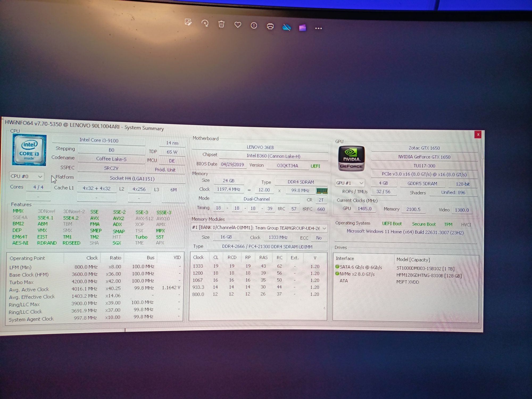
Task: Open the photo info icon
Action: click(254, 26)
